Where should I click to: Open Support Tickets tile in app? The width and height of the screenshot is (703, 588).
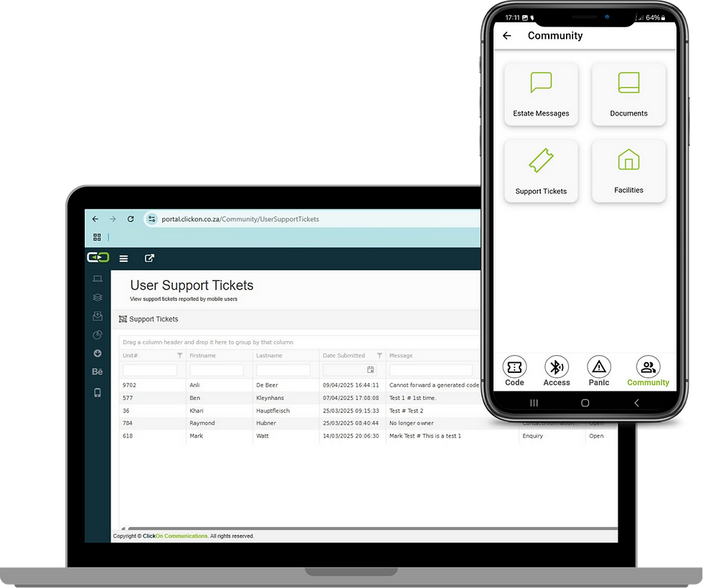click(x=541, y=171)
